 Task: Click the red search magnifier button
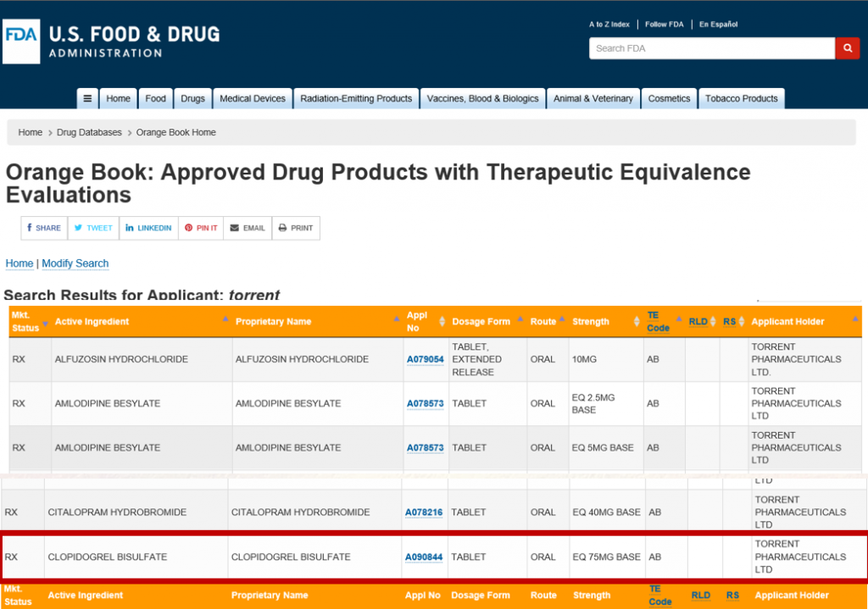click(x=847, y=48)
